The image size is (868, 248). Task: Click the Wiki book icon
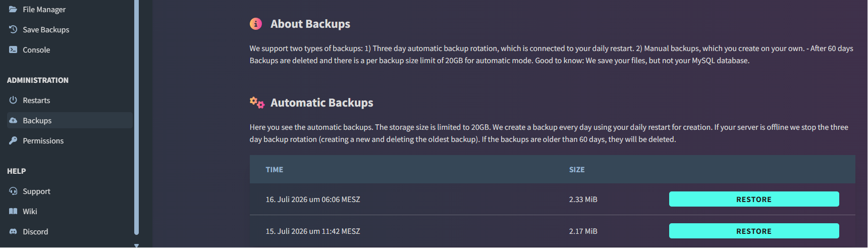[x=13, y=211]
